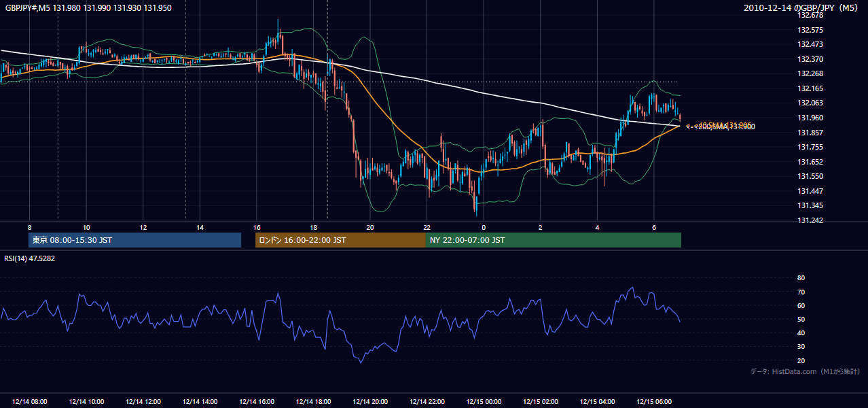Click the hour 22 tick under price chart
Viewport: 868px width, 408px height.
427,227
